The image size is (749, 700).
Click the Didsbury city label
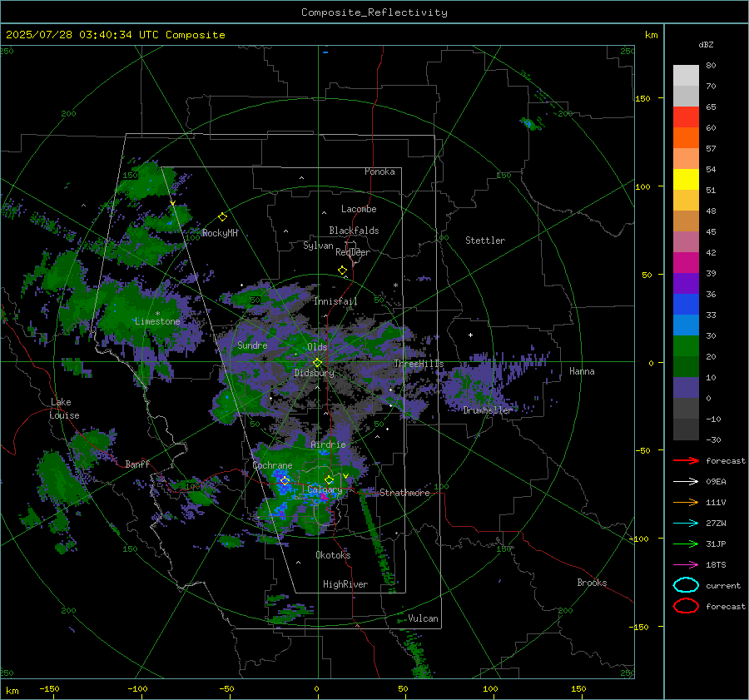coord(314,373)
